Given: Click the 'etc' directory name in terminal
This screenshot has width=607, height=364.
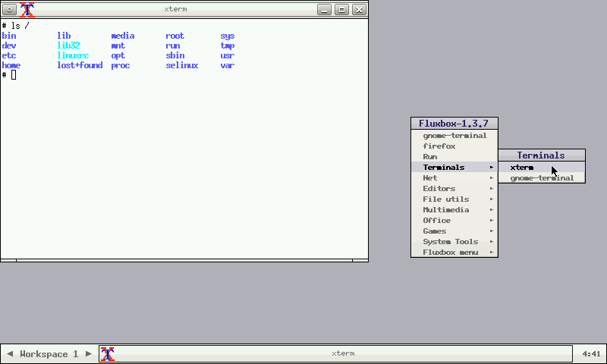Looking at the screenshot, I should coord(9,55).
